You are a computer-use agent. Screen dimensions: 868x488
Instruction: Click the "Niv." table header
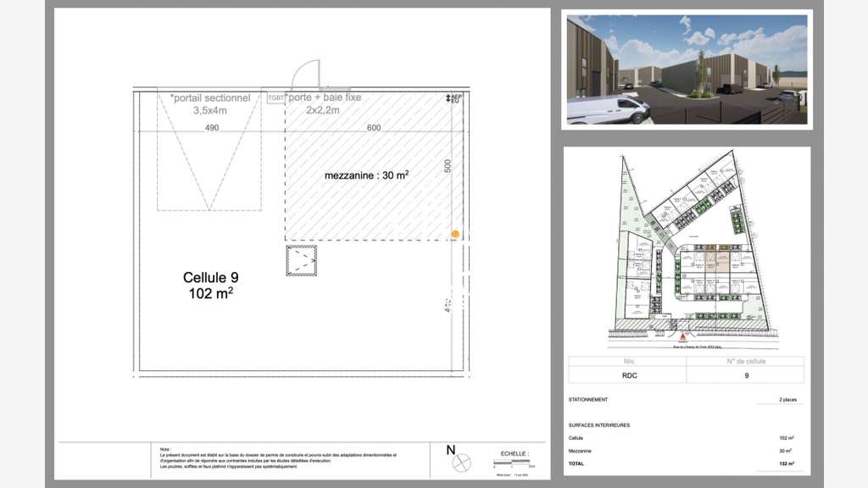click(x=629, y=361)
